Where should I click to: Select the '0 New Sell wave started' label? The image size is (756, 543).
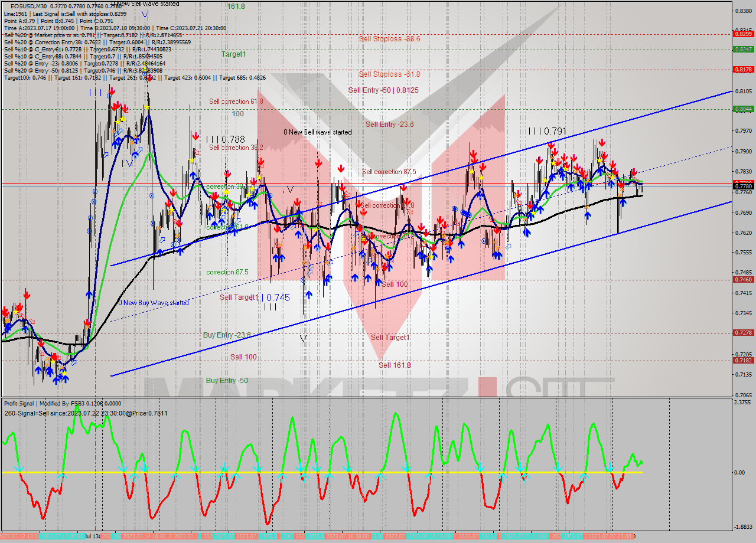(318, 132)
